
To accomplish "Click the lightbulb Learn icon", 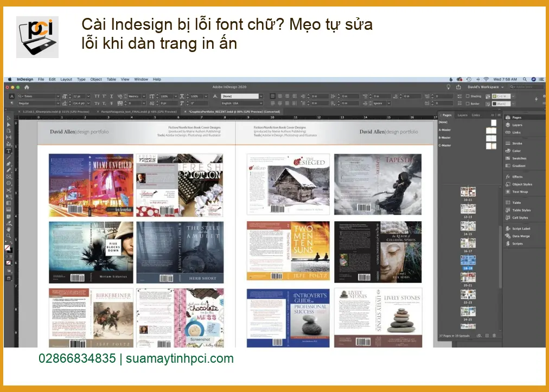I will point(449,87).
